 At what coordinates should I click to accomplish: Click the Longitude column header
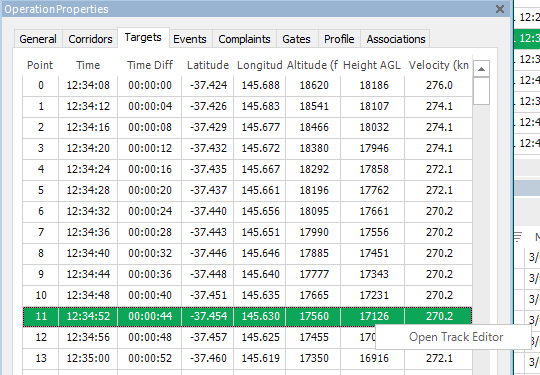pos(260,65)
